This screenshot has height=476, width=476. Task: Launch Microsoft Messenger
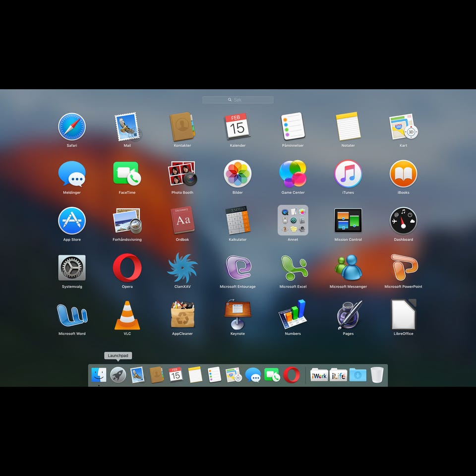[x=348, y=268]
